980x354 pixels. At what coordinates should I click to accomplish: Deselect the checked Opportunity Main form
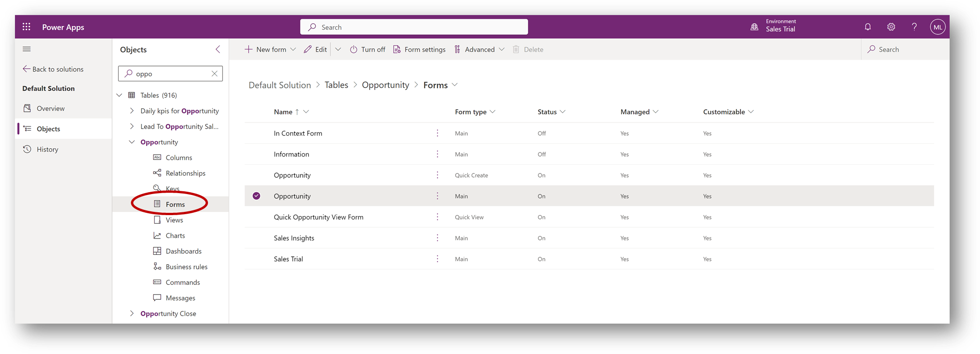coord(257,196)
